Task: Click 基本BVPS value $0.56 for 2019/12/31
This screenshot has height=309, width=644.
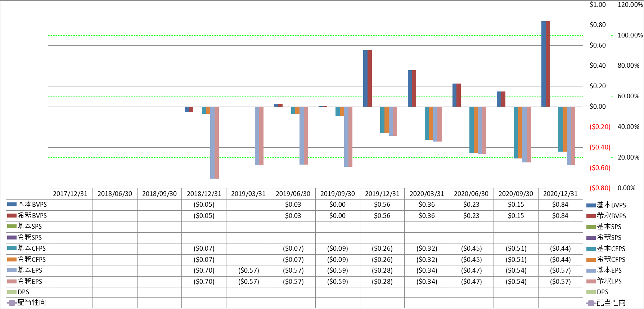Action: tap(382, 204)
